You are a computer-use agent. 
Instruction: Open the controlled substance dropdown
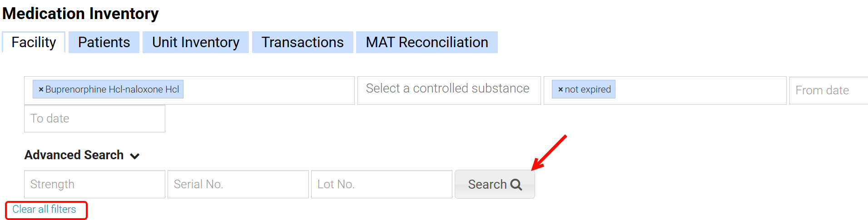point(449,90)
